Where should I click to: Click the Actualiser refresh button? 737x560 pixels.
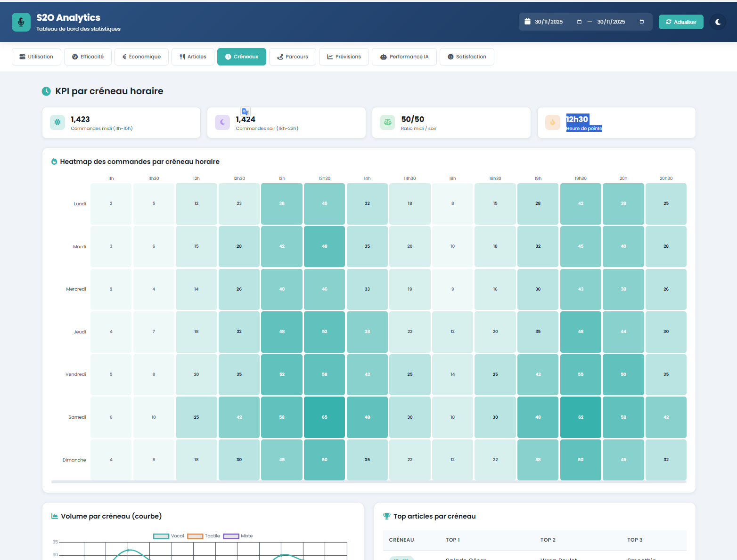pos(681,22)
